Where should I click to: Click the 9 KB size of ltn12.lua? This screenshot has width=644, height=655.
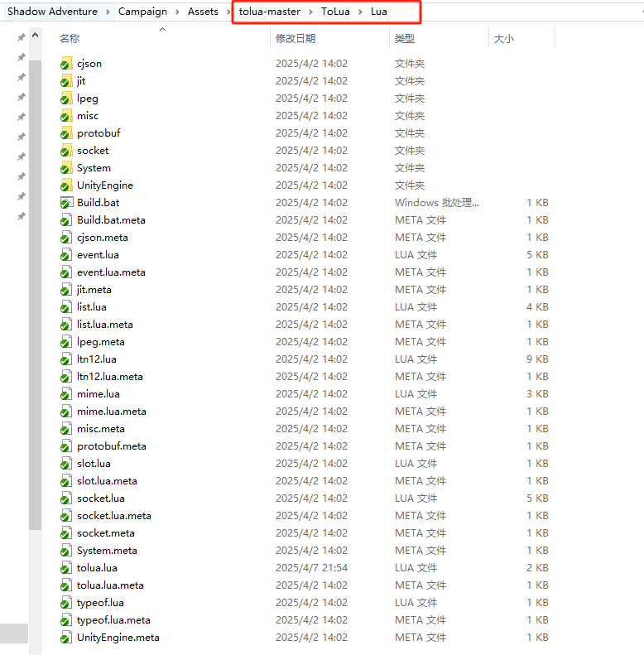coord(537,359)
